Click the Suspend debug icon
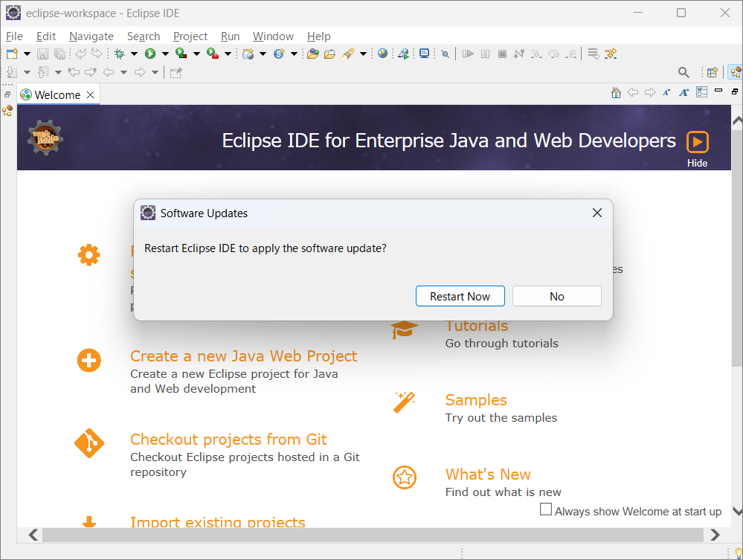 [485, 54]
